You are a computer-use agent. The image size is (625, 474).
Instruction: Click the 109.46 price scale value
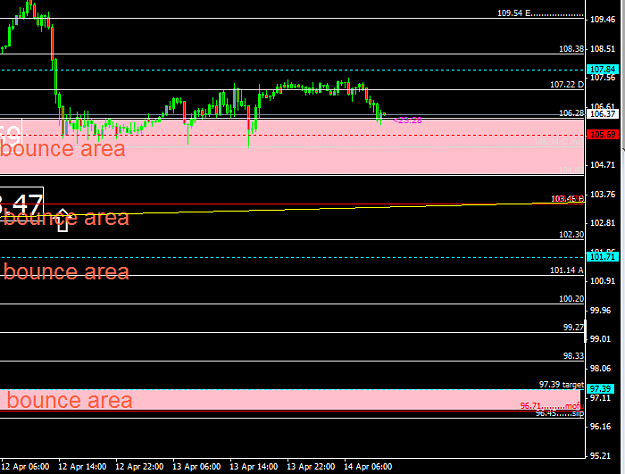tap(603, 20)
